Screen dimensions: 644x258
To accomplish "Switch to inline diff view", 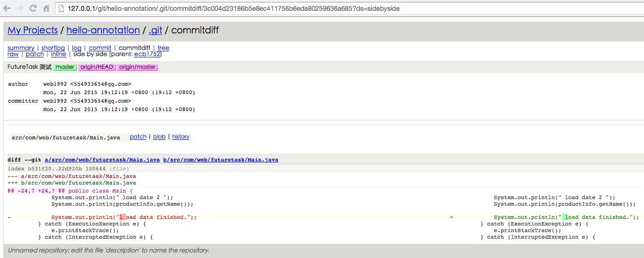I will [59, 54].
